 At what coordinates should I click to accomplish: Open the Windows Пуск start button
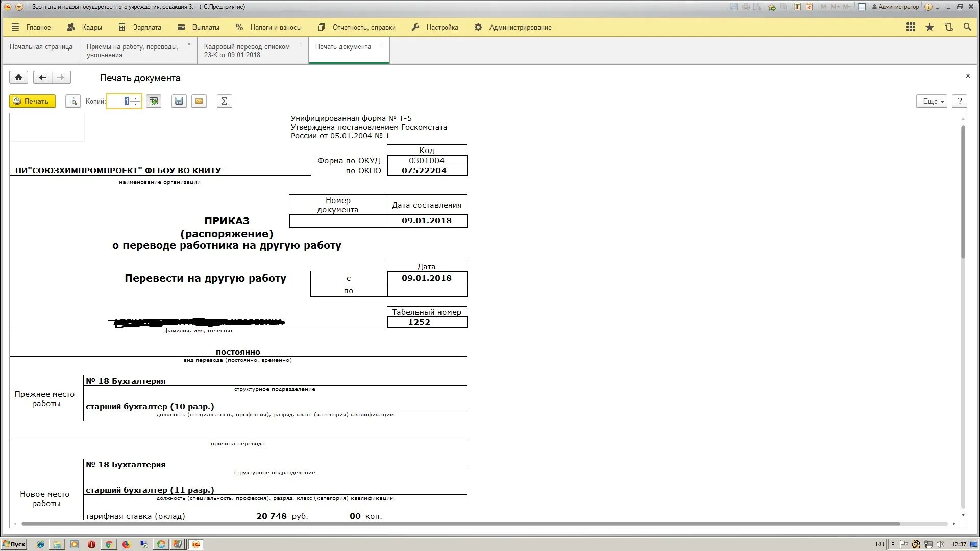[x=14, y=544]
